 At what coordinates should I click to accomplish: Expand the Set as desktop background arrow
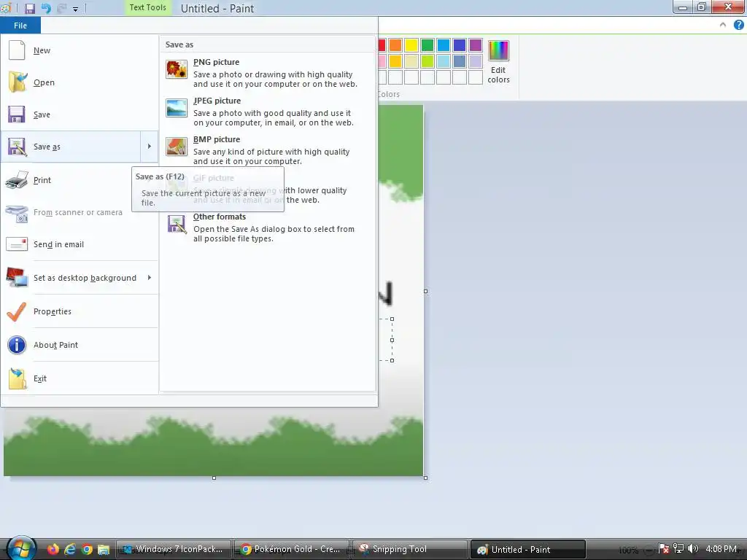[x=149, y=277]
